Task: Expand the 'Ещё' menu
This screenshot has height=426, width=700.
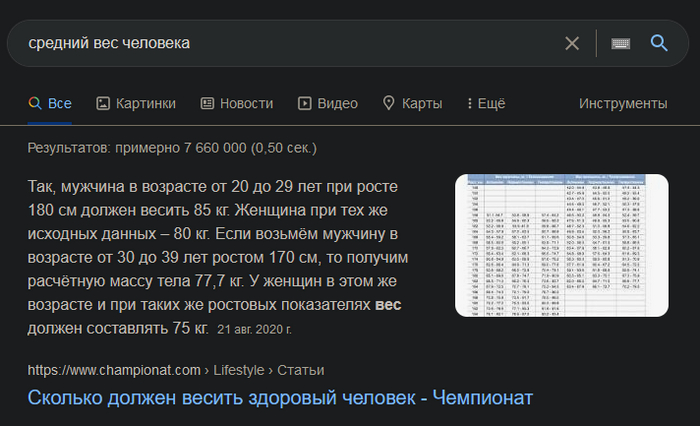Action: (486, 103)
